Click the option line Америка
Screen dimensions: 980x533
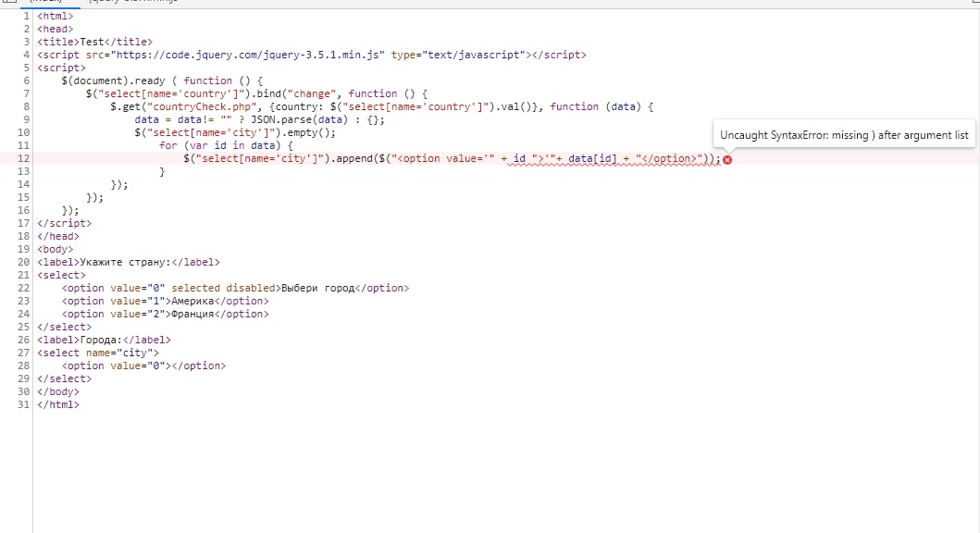point(165,301)
